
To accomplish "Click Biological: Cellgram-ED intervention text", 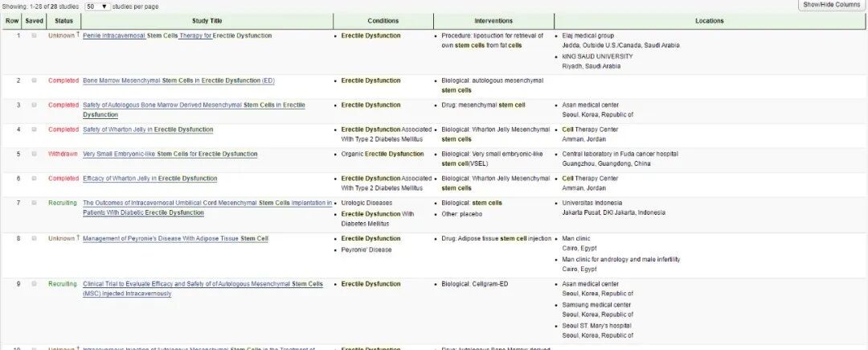I will coord(474,284).
